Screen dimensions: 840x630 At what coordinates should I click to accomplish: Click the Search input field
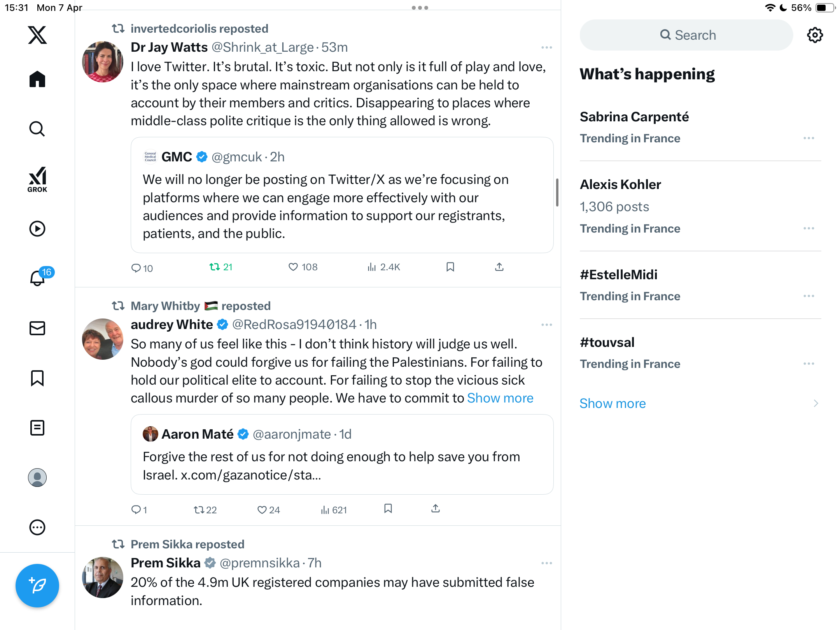coord(686,35)
